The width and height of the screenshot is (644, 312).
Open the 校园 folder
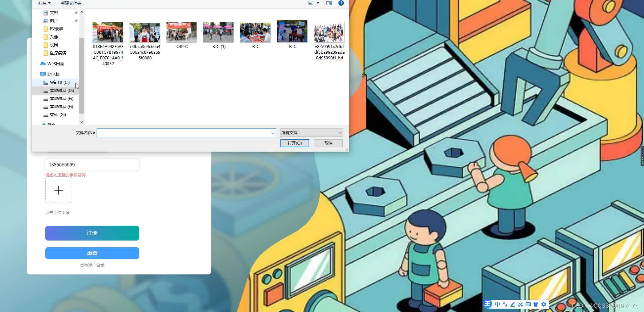point(54,45)
